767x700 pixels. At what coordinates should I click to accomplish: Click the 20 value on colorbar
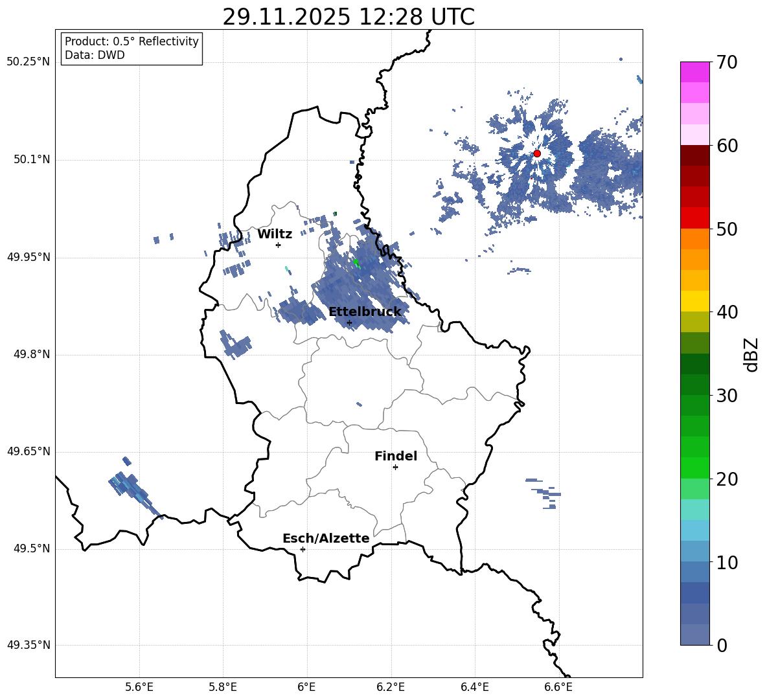[727, 479]
